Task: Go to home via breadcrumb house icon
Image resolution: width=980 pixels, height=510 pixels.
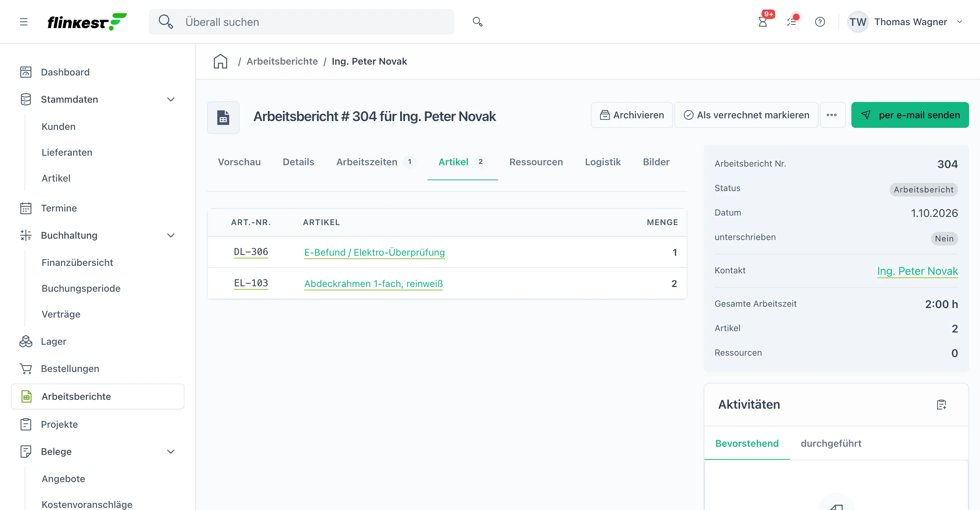Action: [x=220, y=61]
